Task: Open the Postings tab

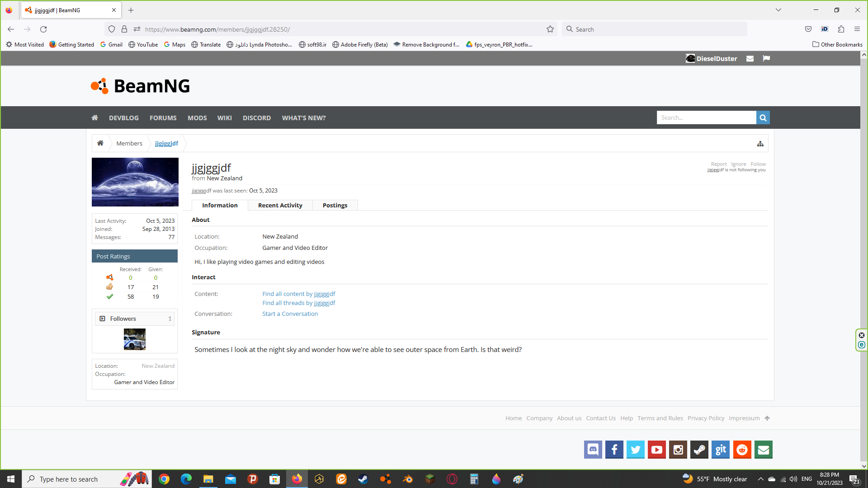Action: click(335, 206)
